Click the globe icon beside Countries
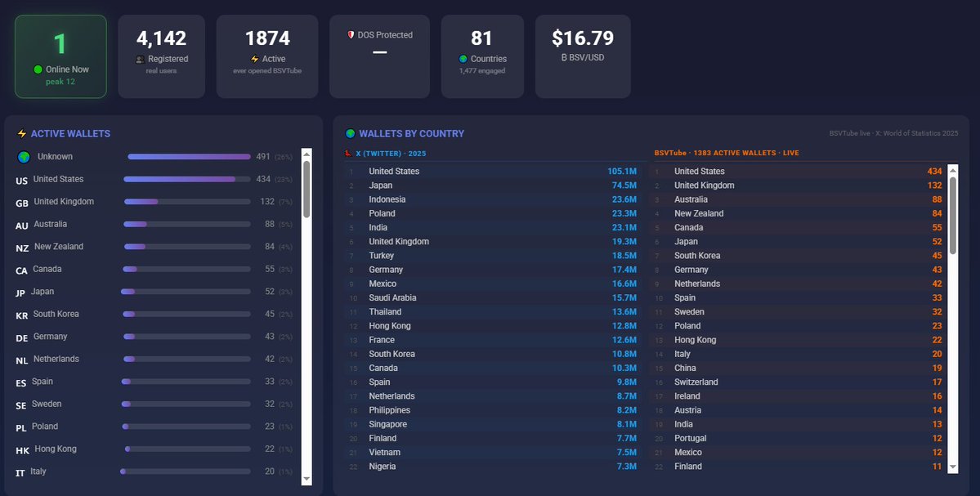 click(x=463, y=59)
